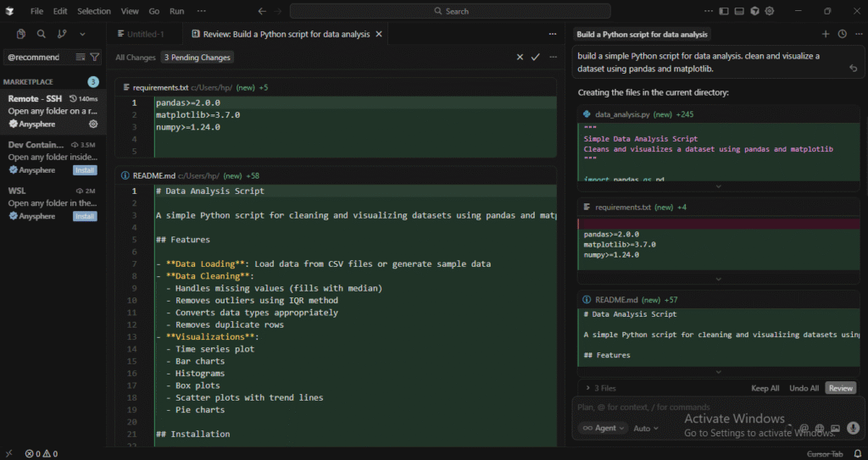Toggle Cursor Tab in the status bar

825,454
